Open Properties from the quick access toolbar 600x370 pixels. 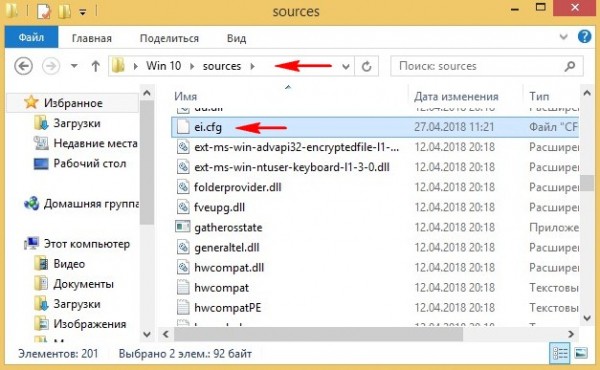[44, 11]
